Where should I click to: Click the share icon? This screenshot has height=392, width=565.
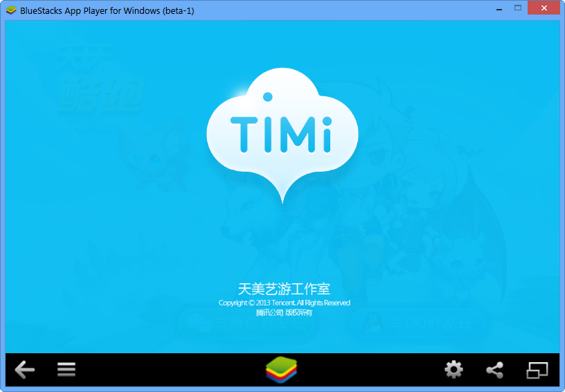coord(495,370)
